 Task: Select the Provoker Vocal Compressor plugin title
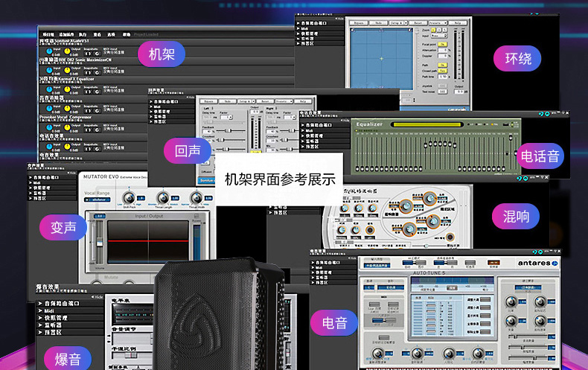point(65,117)
